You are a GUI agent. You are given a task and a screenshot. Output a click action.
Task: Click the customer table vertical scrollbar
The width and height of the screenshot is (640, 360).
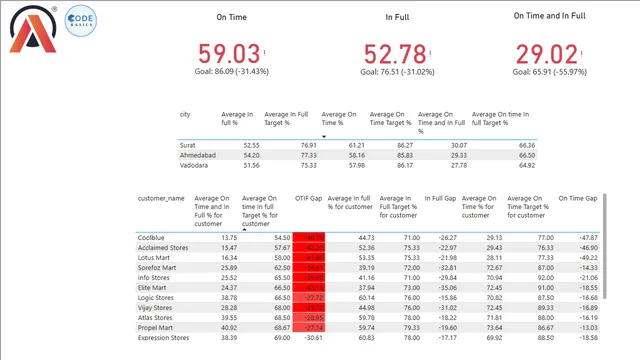(604, 246)
